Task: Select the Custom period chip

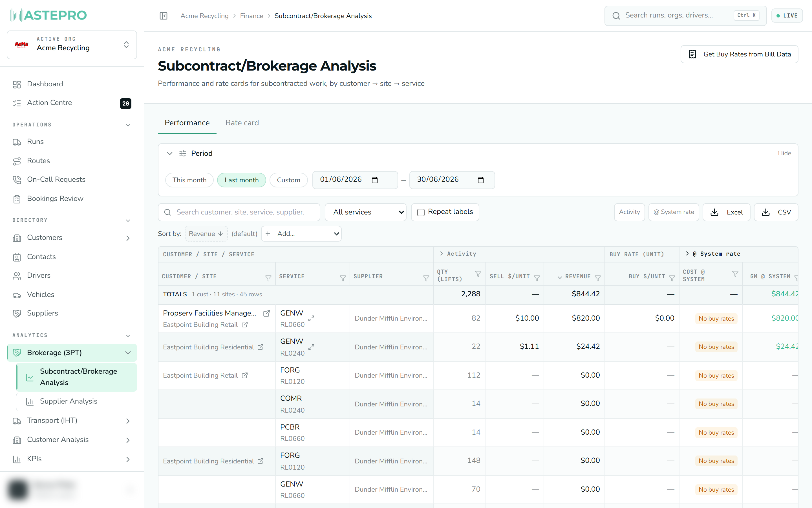Action: coord(288,180)
